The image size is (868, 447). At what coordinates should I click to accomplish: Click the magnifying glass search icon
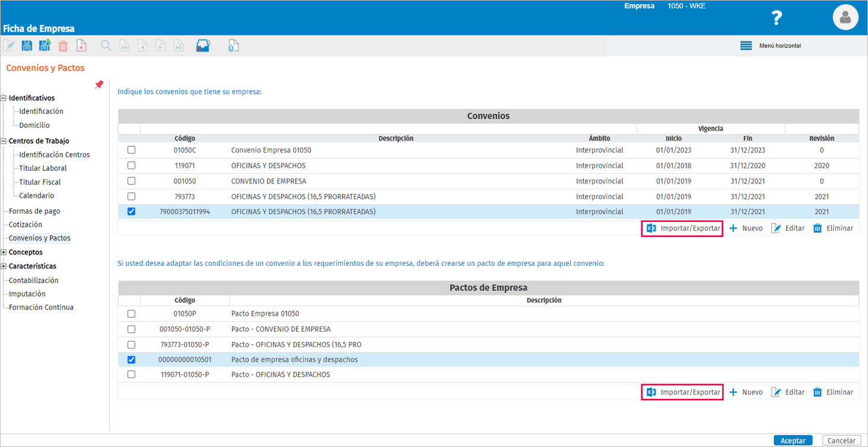click(106, 46)
